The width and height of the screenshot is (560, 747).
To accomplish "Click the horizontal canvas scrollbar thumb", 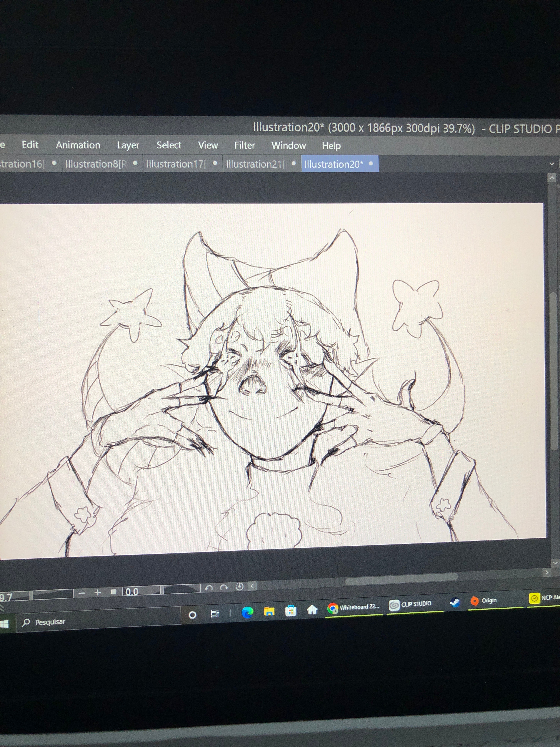I will coord(401,579).
